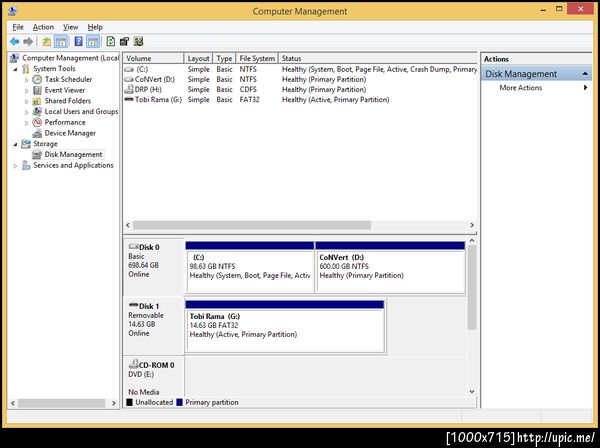Screen dimensions: 600x448
Task: Open the Help menu
Action: pyautogui.click(x=95, y=27)
